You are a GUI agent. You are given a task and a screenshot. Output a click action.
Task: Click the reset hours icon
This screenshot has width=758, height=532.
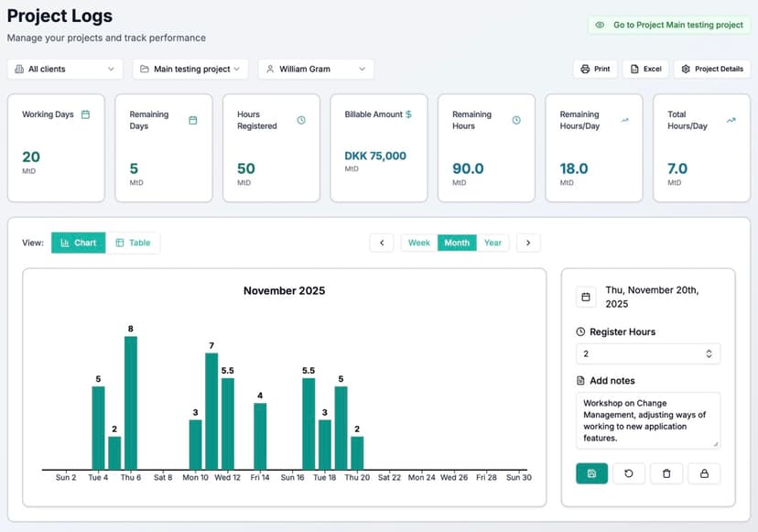click(629, 473)
